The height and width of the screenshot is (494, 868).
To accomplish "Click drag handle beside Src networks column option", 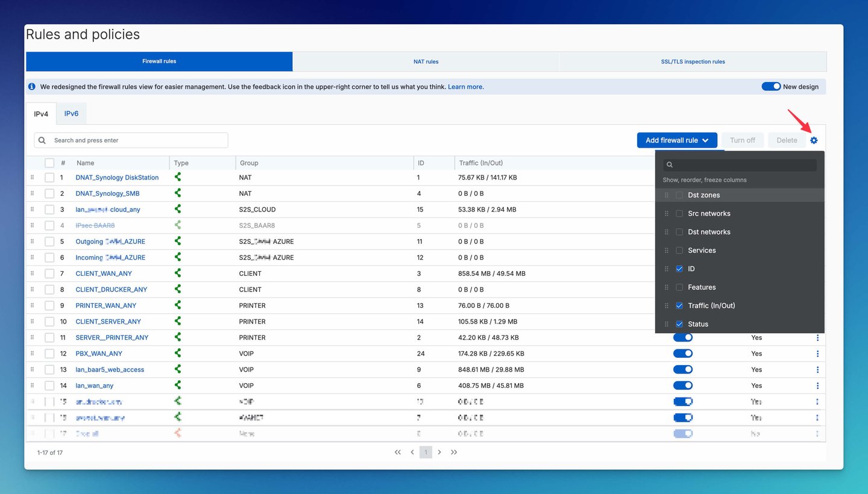I will click(667, 214).
